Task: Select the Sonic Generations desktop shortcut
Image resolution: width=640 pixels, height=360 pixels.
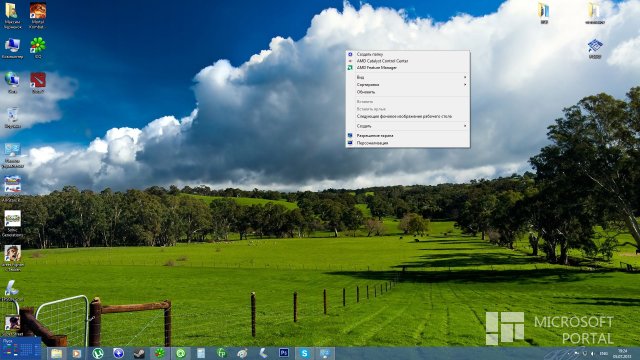Action: (x=13, y=224)
